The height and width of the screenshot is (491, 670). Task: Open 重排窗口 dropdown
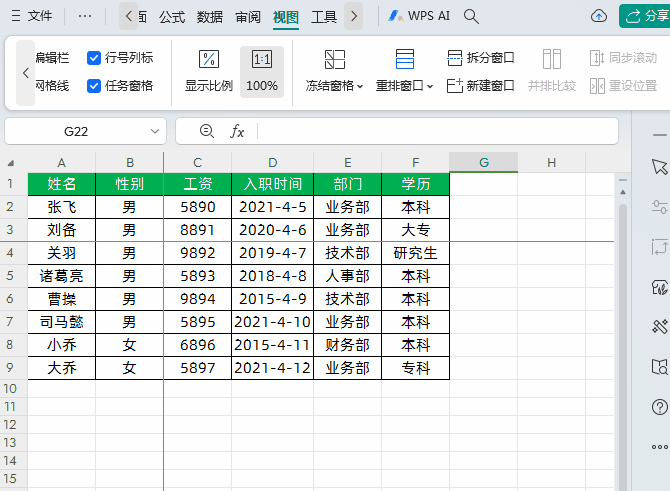[404, 86]
